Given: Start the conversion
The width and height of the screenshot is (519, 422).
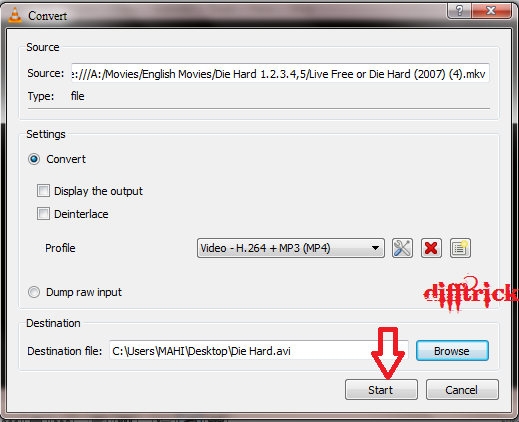Looking at the screenshot, I should point(381,390).
